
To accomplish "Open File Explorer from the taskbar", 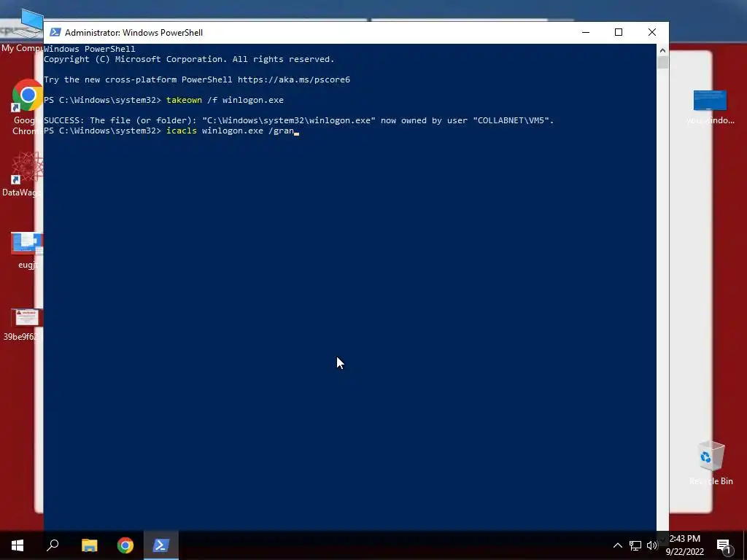I will [89, 545].
